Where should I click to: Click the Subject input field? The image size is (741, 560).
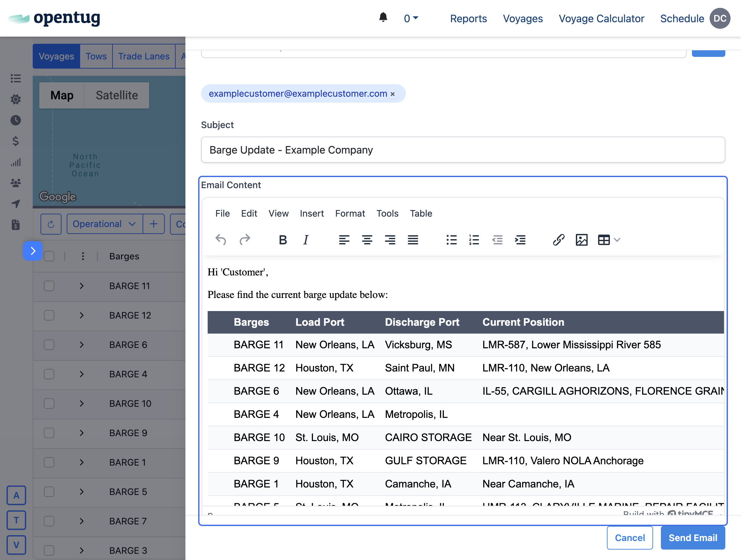click(463, 150)
